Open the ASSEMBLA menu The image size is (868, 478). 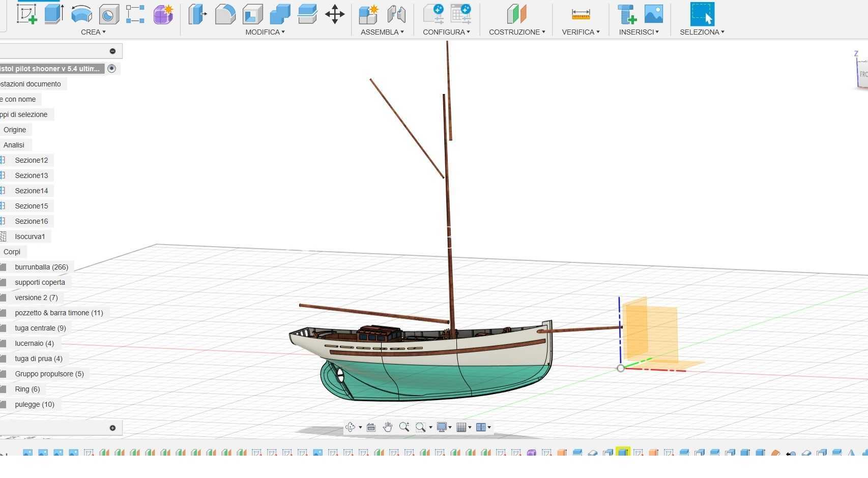coord(382,32)
